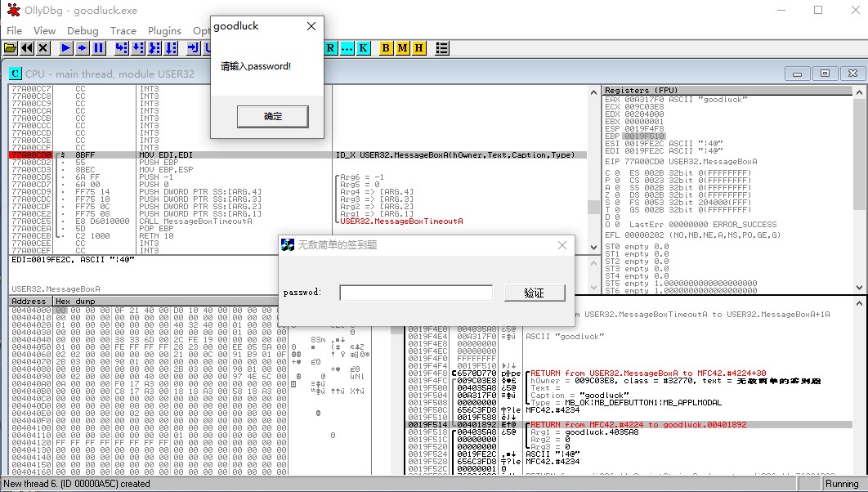Screen dimensions: 868x492
Task: Open Hardware breakpoints with the H button
Action: (x=419, y=48)
